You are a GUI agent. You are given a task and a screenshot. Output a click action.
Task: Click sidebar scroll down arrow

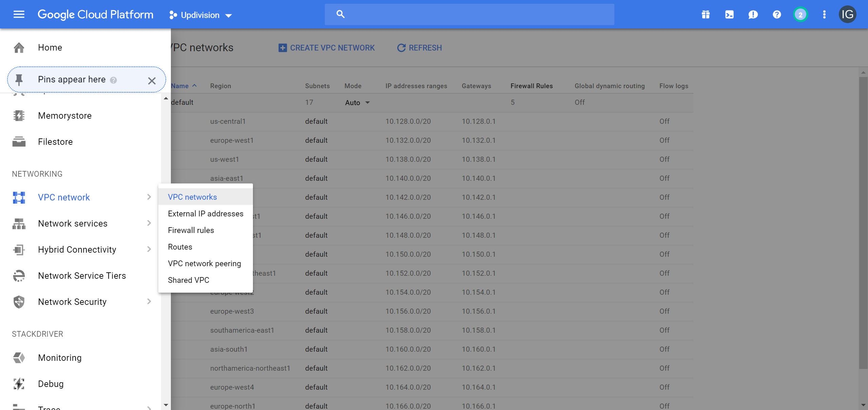166,405
